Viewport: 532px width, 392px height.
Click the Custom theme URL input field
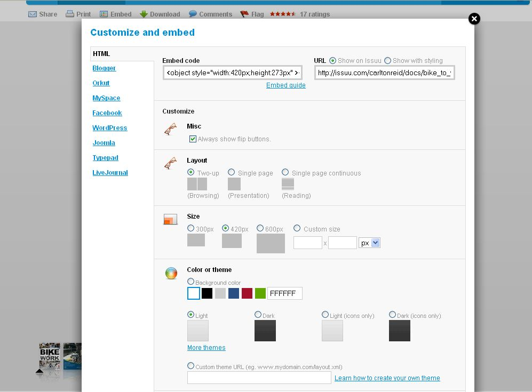pyautogui.click(x=259, y=378)
